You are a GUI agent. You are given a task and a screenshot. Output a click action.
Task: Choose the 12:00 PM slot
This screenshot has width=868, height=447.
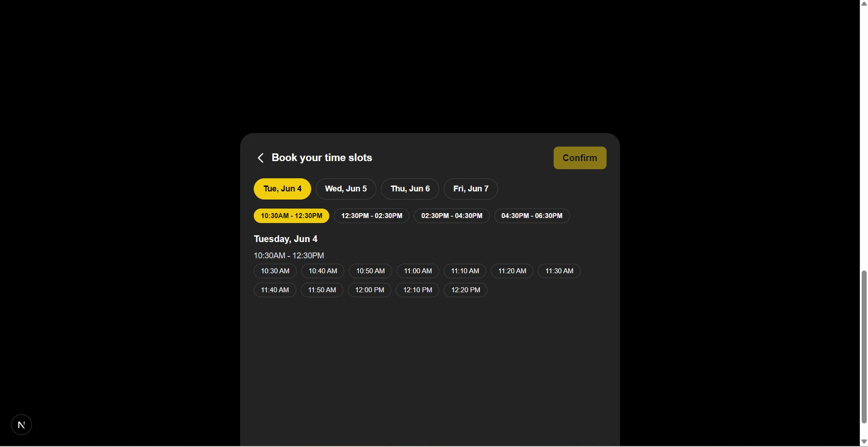tap(369, 290)
